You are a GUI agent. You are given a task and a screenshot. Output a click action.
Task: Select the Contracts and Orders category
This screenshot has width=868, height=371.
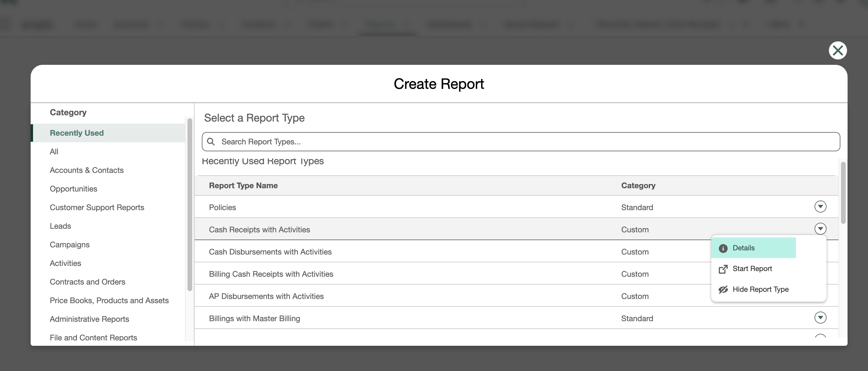pos(108,282)
